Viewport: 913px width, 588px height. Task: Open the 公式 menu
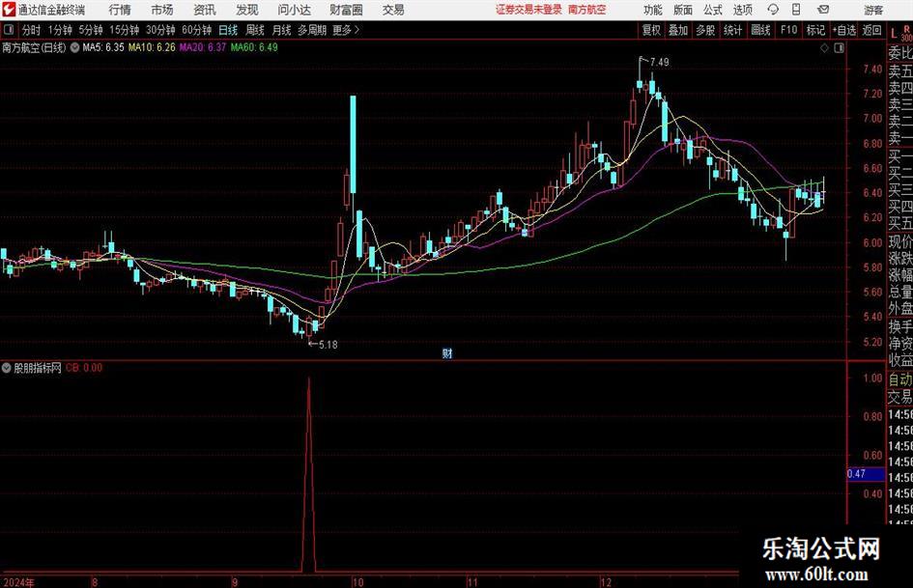click(x=713, y=10)
